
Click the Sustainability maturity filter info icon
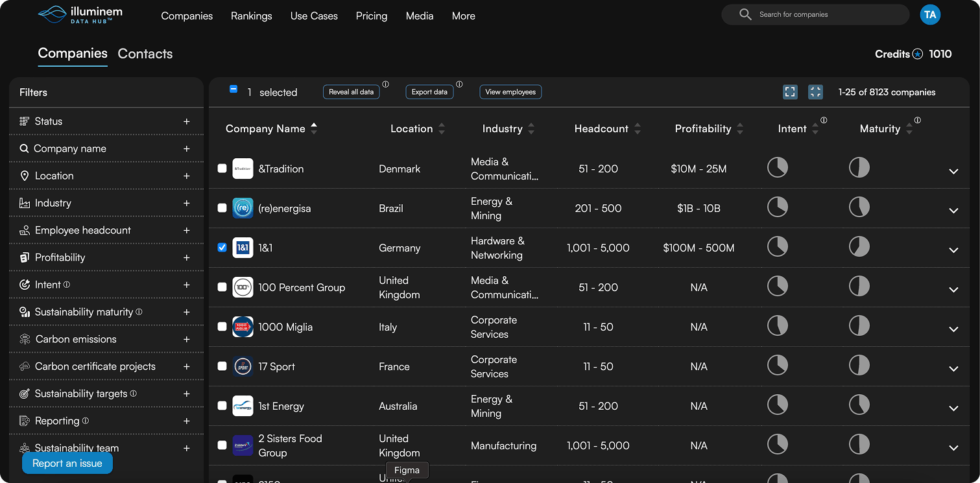pos(139,312)
